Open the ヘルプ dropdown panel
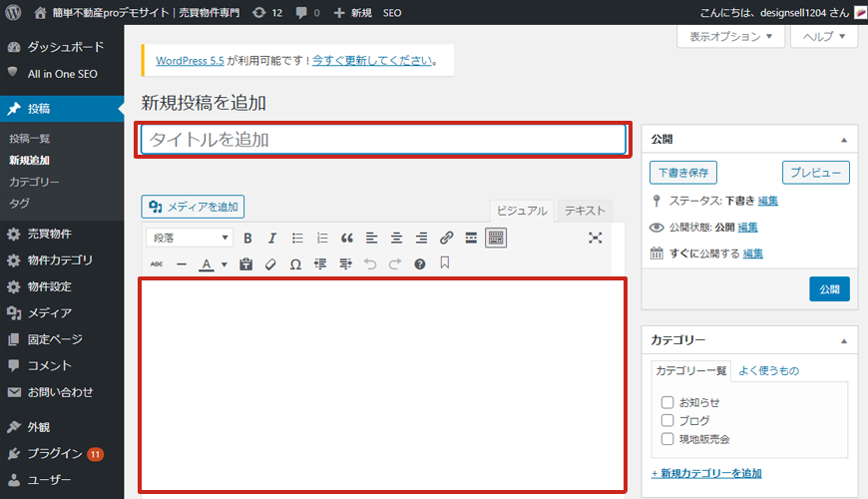 823,37
